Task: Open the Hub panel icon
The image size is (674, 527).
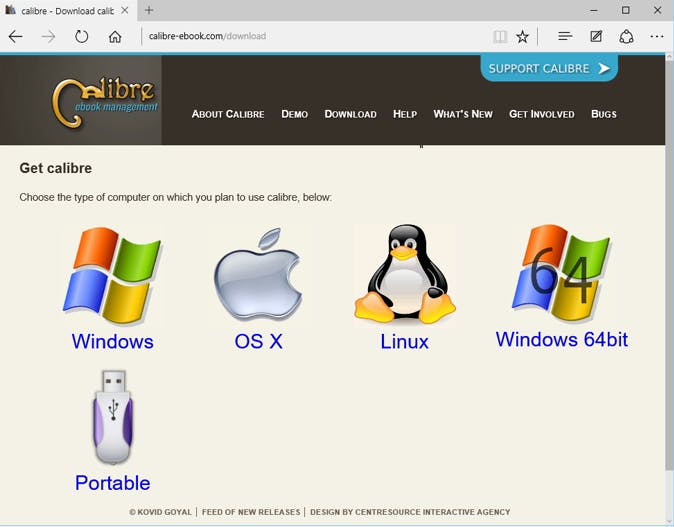Action: click(x=565, y=37)
